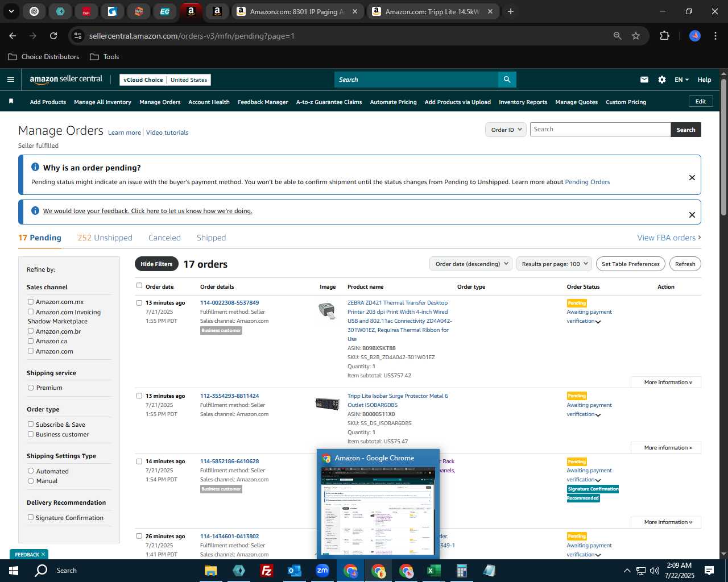The height and width of the screenshot is (582, 728).
Task: Expand the Chrome tab search dropdown arrow
Action: click(x=11, y=11)
